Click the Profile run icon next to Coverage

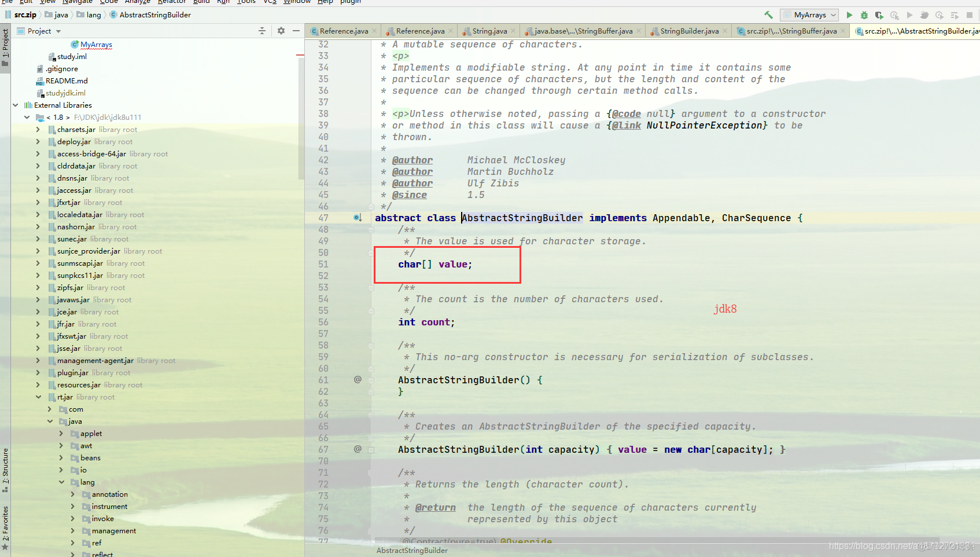tap(894, 15)
